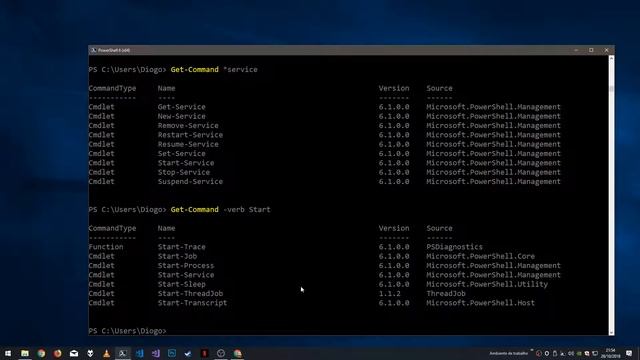Viewport: 640px width, 360px height.
Task: Show hidden system tray icons chevron
Action: 532,351
